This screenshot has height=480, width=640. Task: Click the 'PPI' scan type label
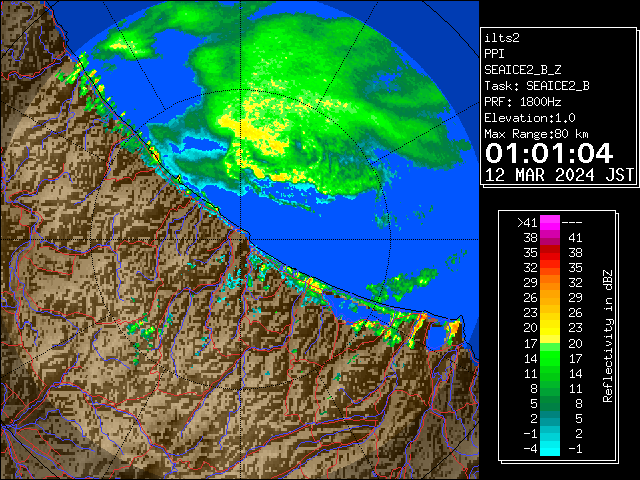[494, 54]
